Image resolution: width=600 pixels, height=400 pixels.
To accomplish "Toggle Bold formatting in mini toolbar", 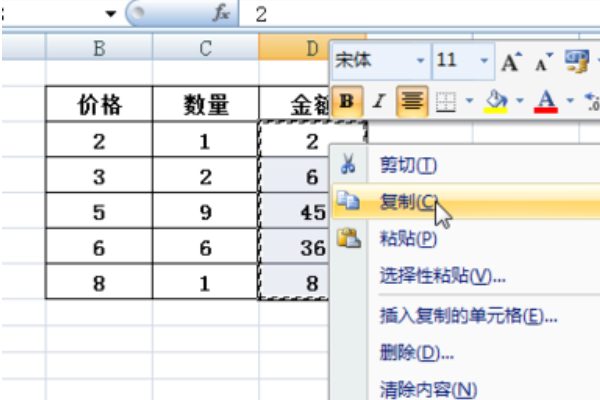I will [x=347, y=101].
